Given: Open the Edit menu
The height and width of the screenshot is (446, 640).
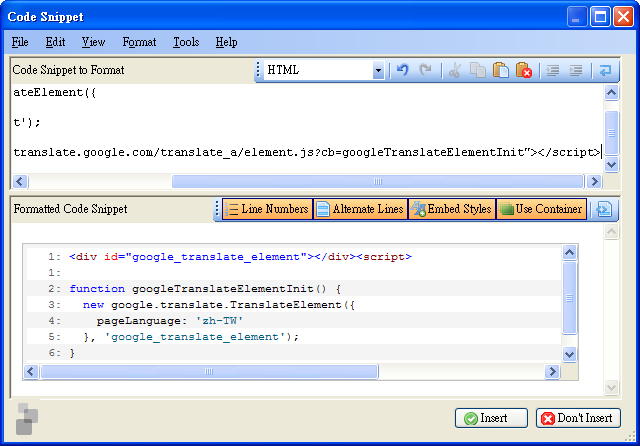Looking at the screenshot, I should [55, 42].
